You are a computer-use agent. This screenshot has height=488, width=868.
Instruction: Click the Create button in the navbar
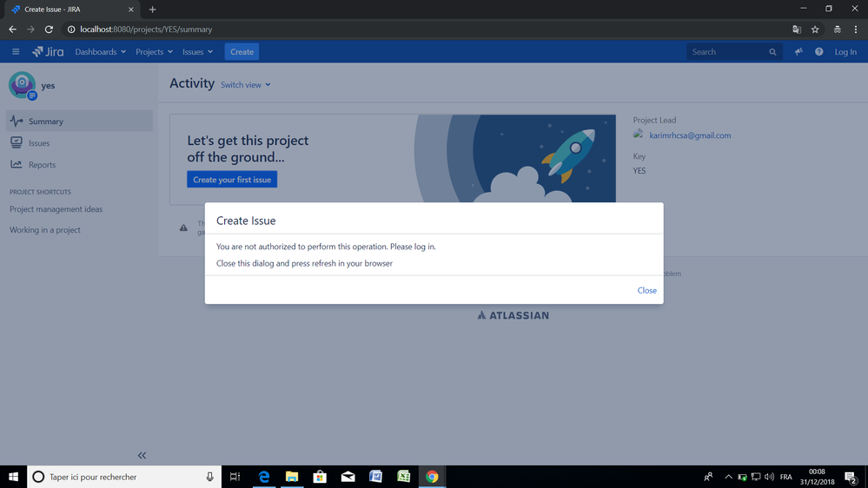click(x=242, y=51)
